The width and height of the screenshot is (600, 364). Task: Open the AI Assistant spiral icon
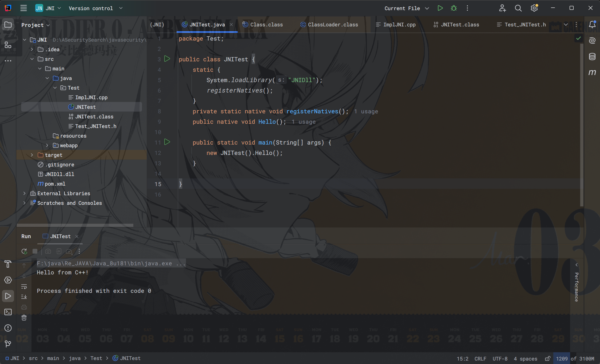592,41
